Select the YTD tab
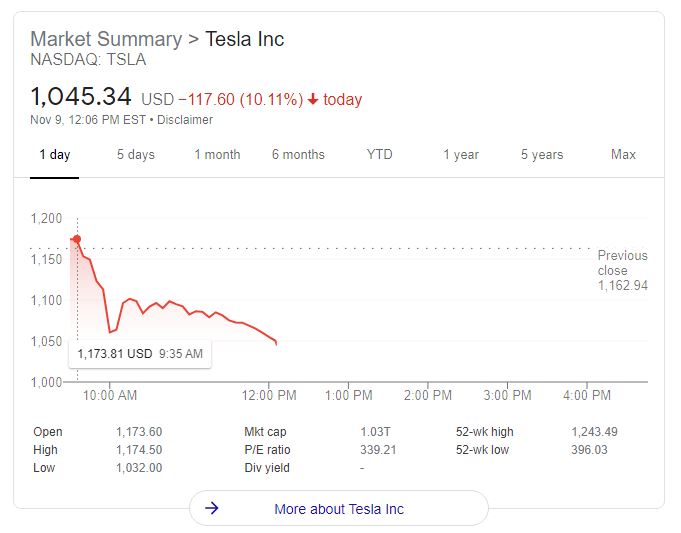Image resolution: width=681 pixels, height=533 pixels. click(x=380, y=155)
